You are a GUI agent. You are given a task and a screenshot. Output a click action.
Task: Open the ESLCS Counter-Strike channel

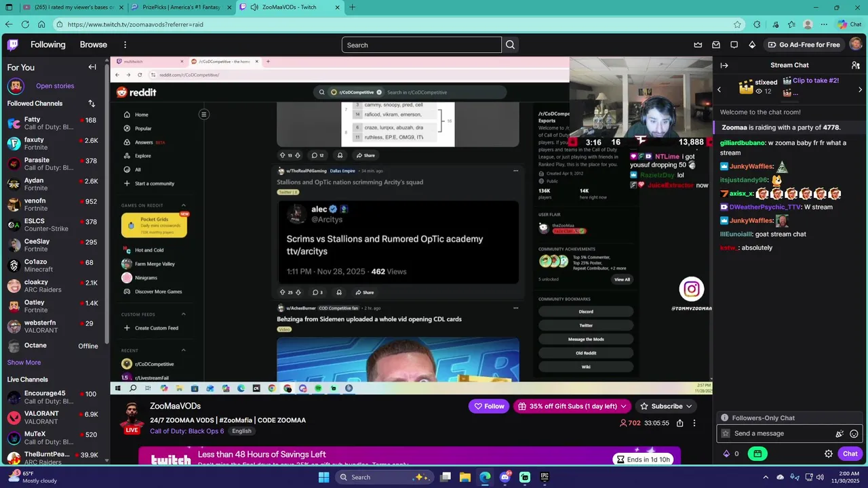(x=53, y=225)
